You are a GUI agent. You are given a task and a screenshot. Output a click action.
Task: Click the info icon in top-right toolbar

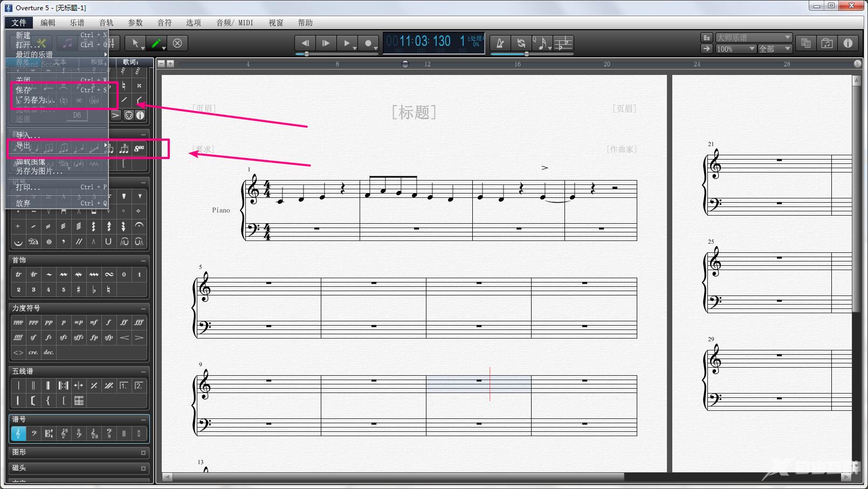[848, 43]
